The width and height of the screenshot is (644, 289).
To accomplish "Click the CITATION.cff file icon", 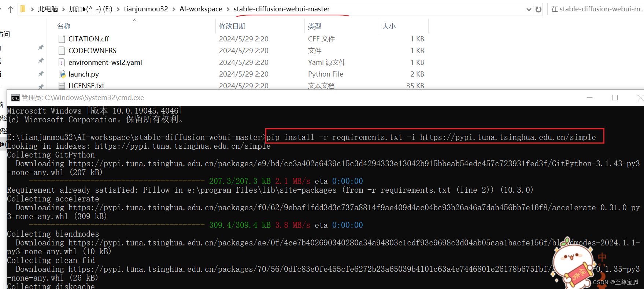I will tap(62, 39).
